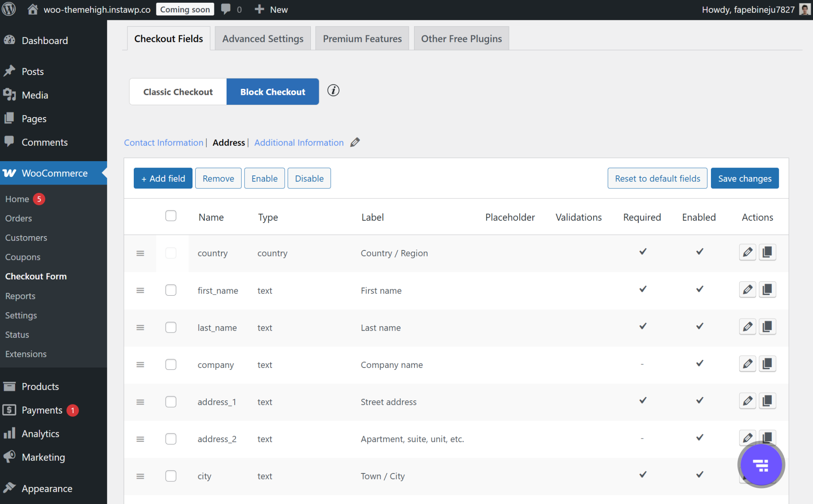
Task: Edit the first_name field row
Action: click(747, 290)
